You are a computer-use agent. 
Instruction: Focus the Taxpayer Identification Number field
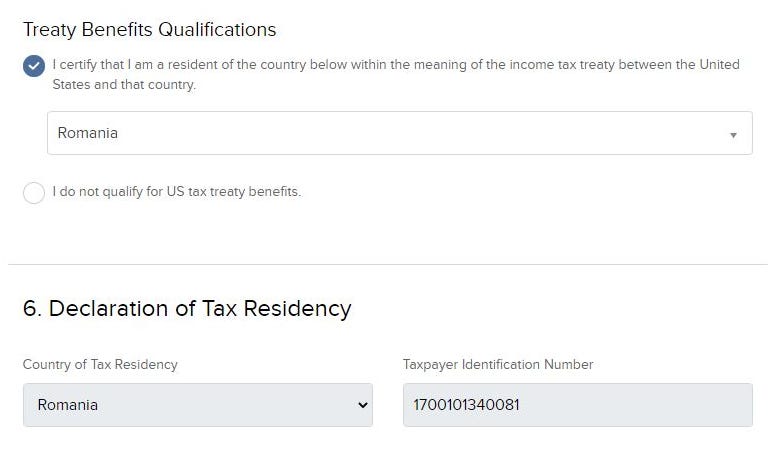(x=578, y=405)
